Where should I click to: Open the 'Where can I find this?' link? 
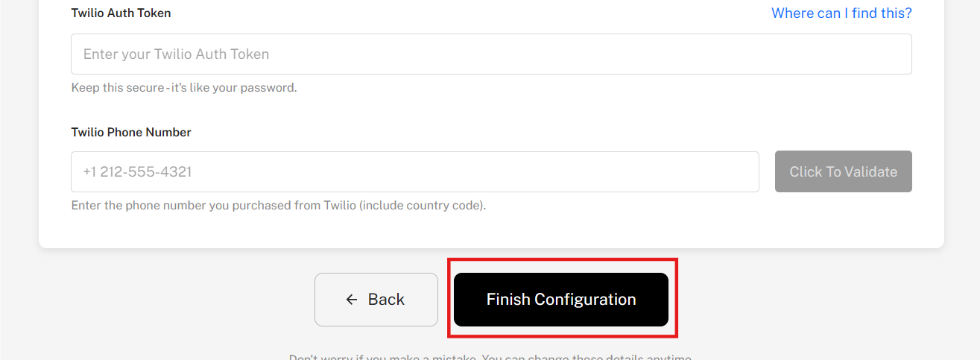pyautogui.click(x=841, y=13)
